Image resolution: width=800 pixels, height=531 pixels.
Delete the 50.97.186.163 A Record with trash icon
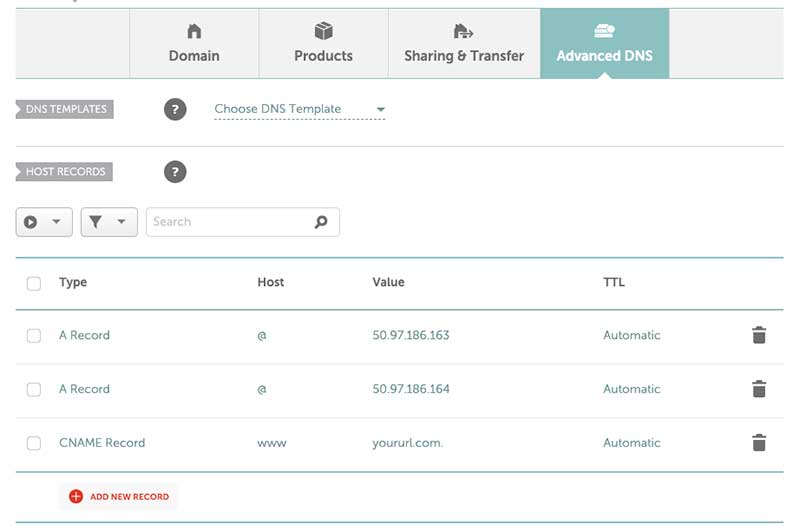759,335
